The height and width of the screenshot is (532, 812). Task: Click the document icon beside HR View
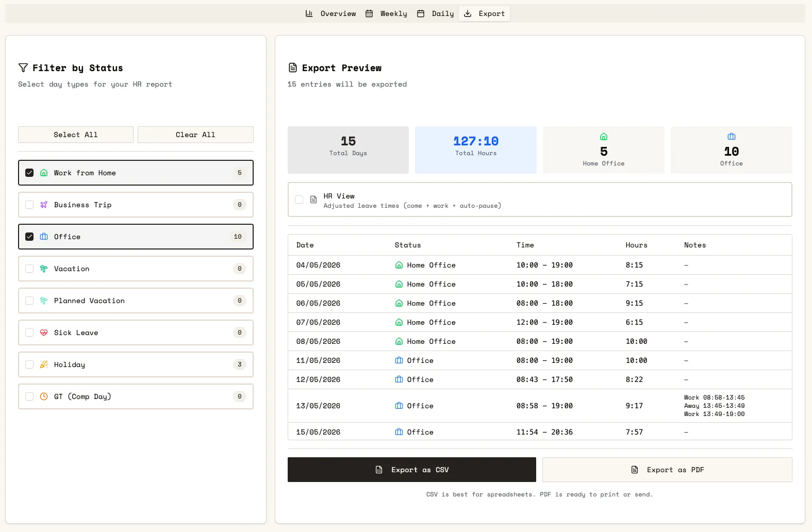[x=313, y=199]
